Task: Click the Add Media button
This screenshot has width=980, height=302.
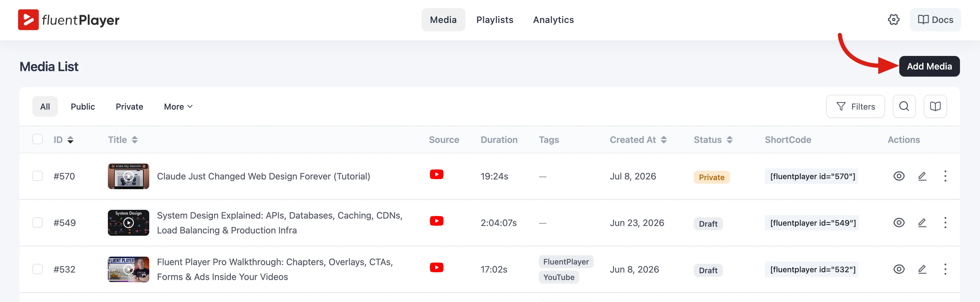Action: [929, 66]
